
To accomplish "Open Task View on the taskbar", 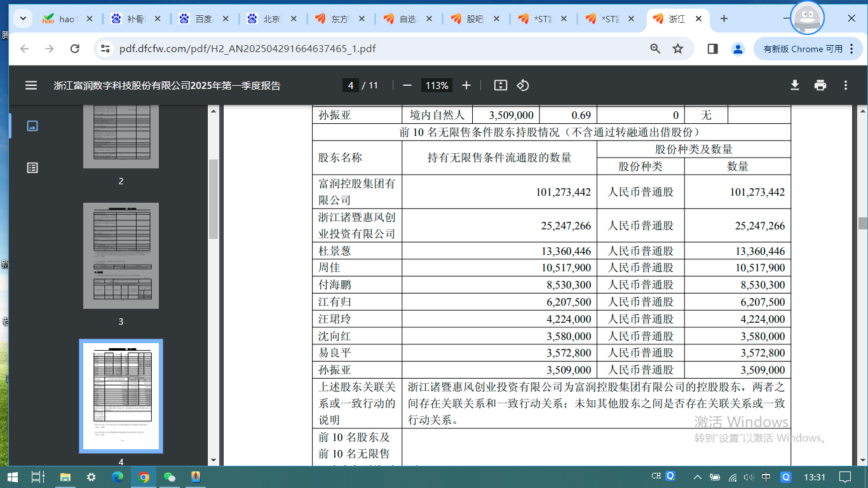I will pyautogui.click(x=38, y=477).
